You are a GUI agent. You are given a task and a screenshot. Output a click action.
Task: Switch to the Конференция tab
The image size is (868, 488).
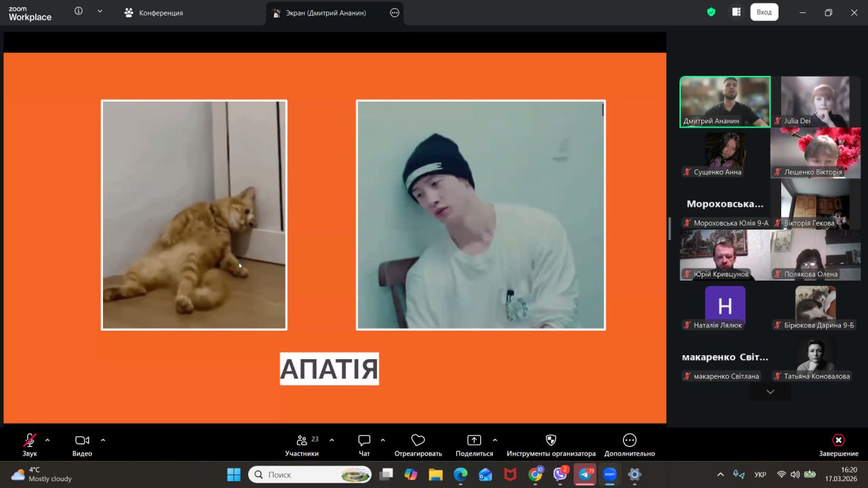click(x=154, y=13)
